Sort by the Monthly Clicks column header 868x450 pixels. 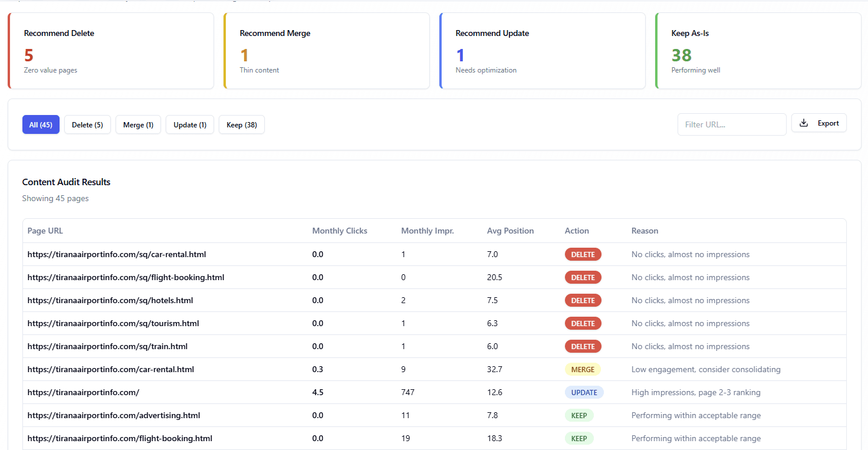coord(340,231)
